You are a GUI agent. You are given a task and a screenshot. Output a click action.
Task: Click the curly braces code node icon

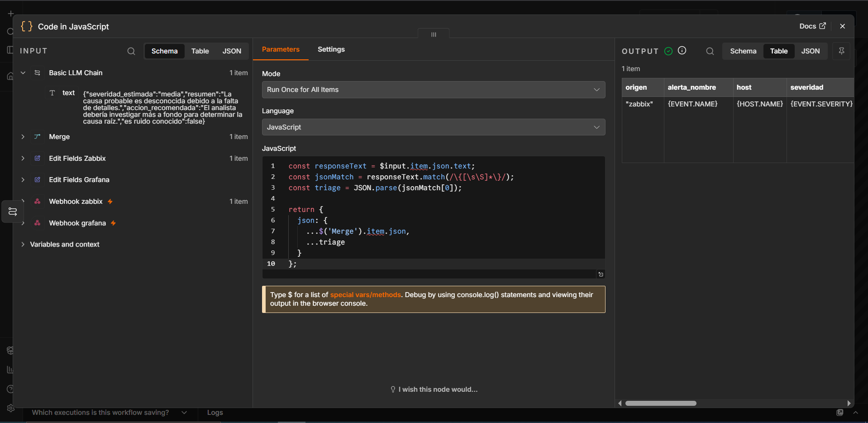tap(27, 26)
